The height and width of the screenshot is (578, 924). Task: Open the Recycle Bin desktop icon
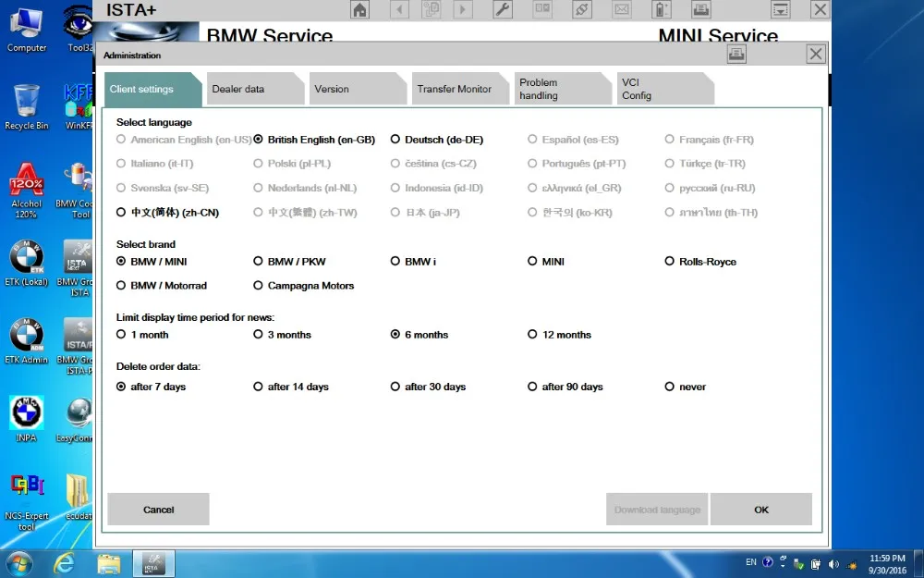pyautogui.click(x=27, y=106)
